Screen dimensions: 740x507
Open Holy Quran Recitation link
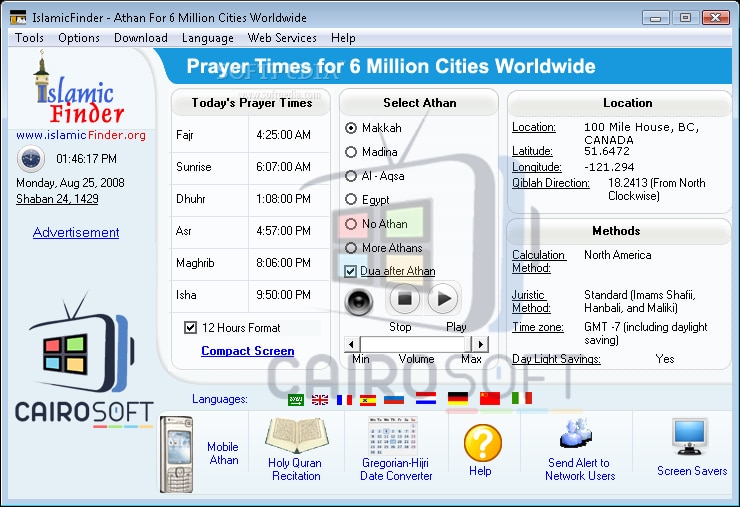click(x=295, y=469)
